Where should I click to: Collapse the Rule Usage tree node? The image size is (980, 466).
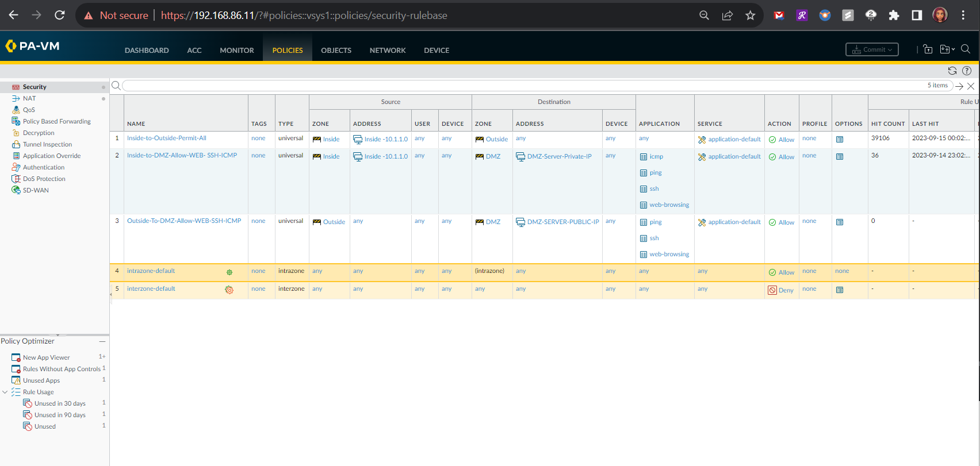pos(5,392)
